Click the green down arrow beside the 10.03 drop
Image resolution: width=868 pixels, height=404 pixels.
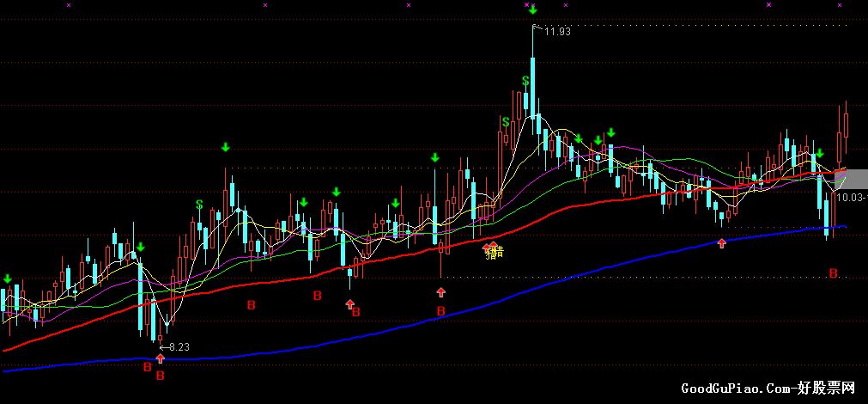820,153
